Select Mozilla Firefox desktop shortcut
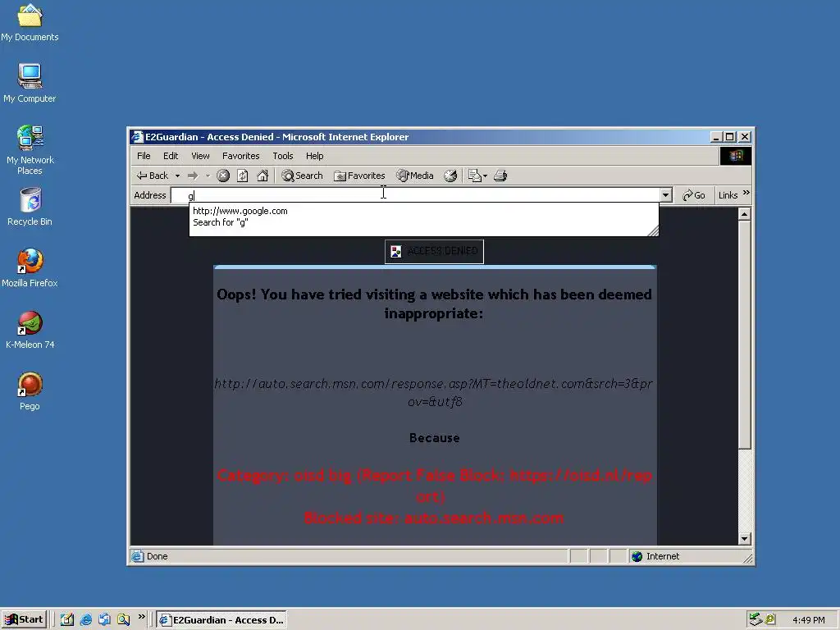Image resolution: width=840 pixels, height=630 pixels. point(30,268)
